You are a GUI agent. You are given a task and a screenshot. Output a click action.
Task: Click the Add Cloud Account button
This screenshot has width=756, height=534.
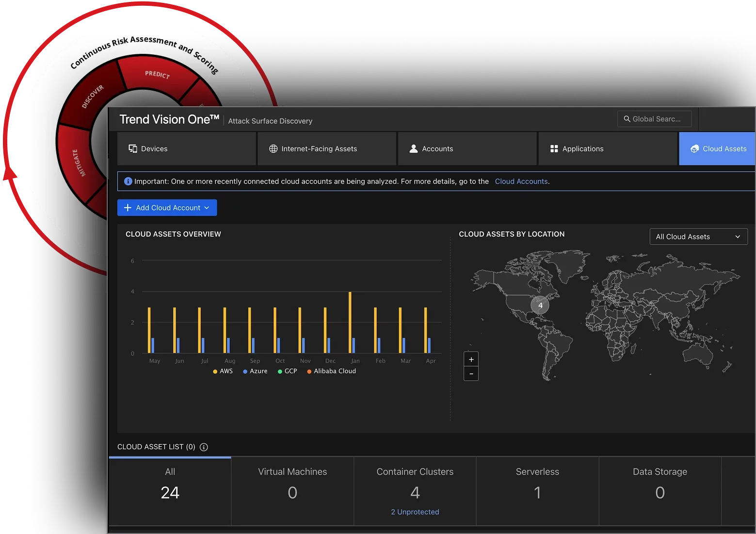coord(167,208)
